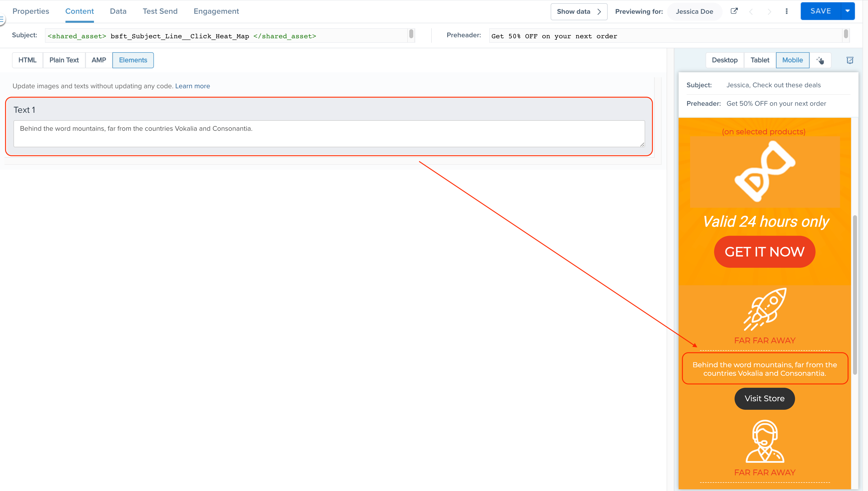Go to previous preview user arrow
The width and height of the screenshot is (868, 491).
[x=751, y=12]
